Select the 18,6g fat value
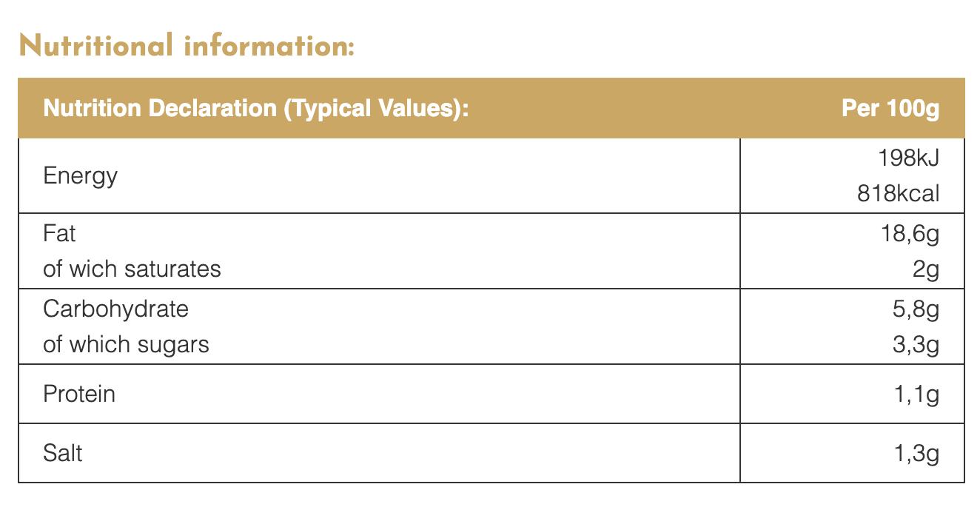This screenshot has height=524, width=980. pyautogui.click(x=907, y=234)
